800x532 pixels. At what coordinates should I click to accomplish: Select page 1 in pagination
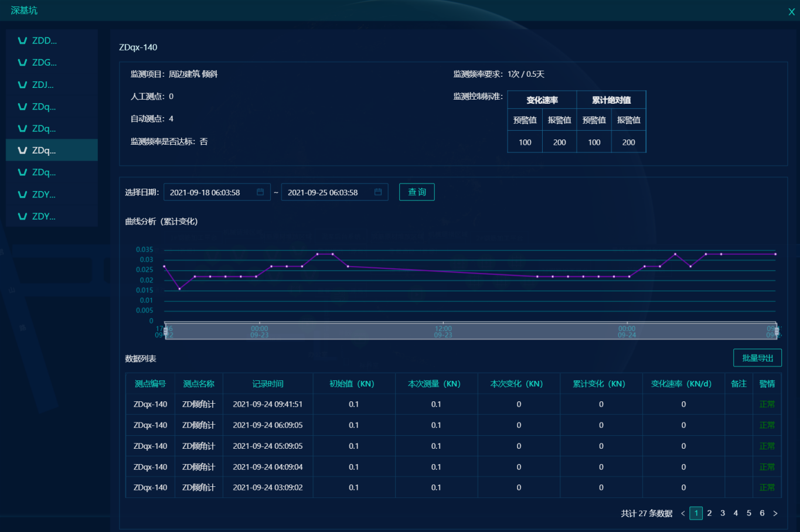tap(696, 513)
